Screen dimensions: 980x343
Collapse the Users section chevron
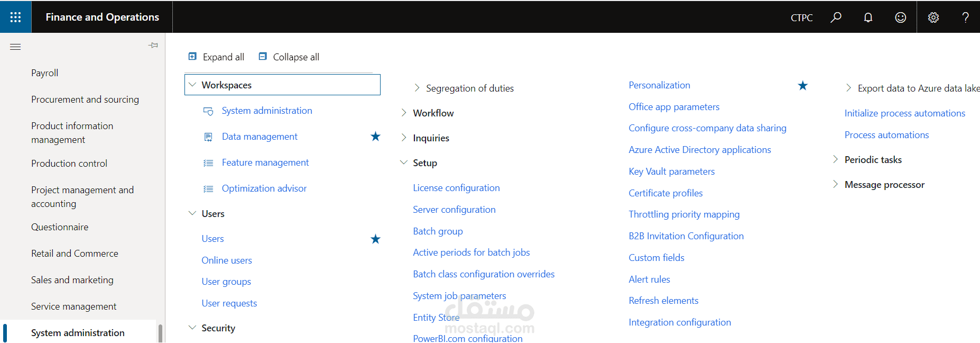192,213
